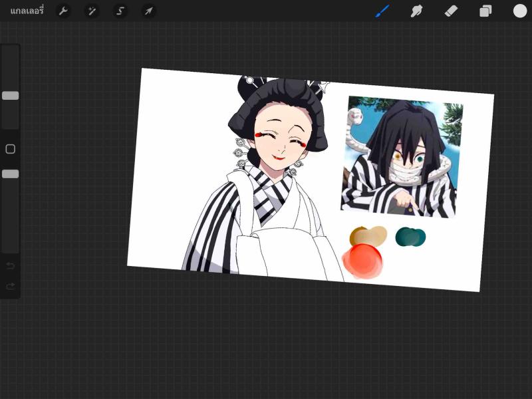Viewport: 532px width, 399px height.
Task: Undo the last action
Action: [11, 265]
